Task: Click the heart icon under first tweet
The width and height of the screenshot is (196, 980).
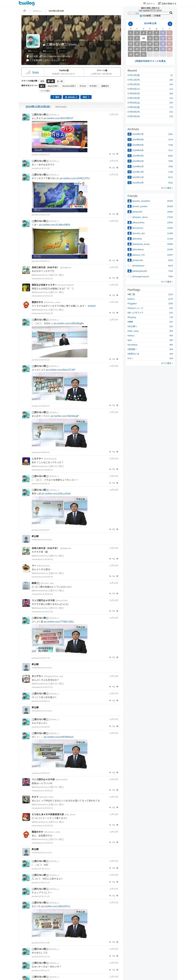Action: coord(117,154)
